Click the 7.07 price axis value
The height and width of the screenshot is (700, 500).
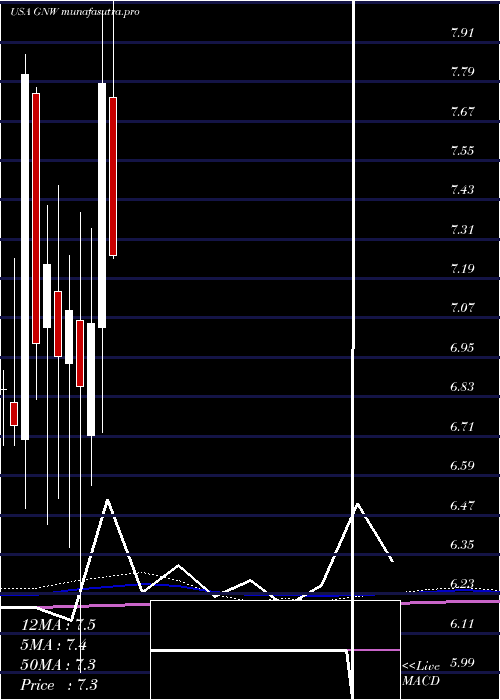(x=462, y=308)
